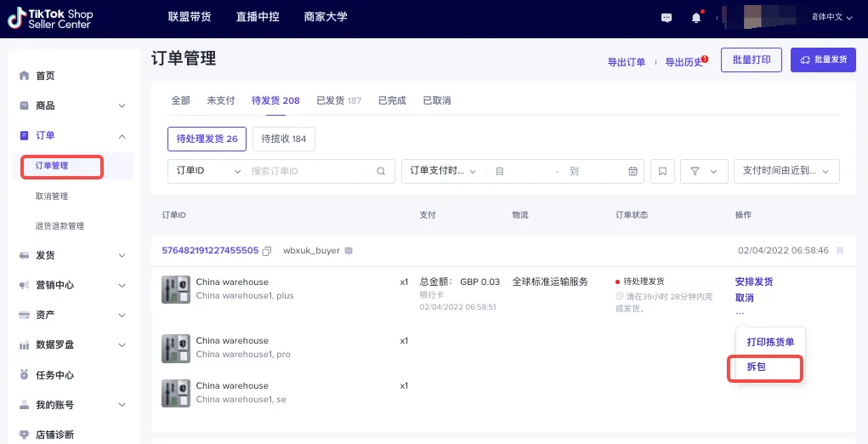868x444 pixels.
Task: Click the 到 end date field
Action: [595, 171]
